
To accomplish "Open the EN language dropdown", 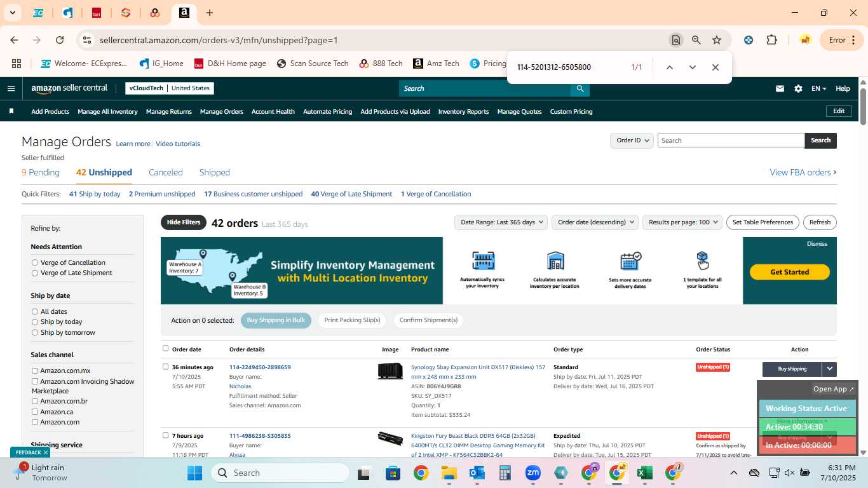I will pyautogui.click(x=818, y=89).
